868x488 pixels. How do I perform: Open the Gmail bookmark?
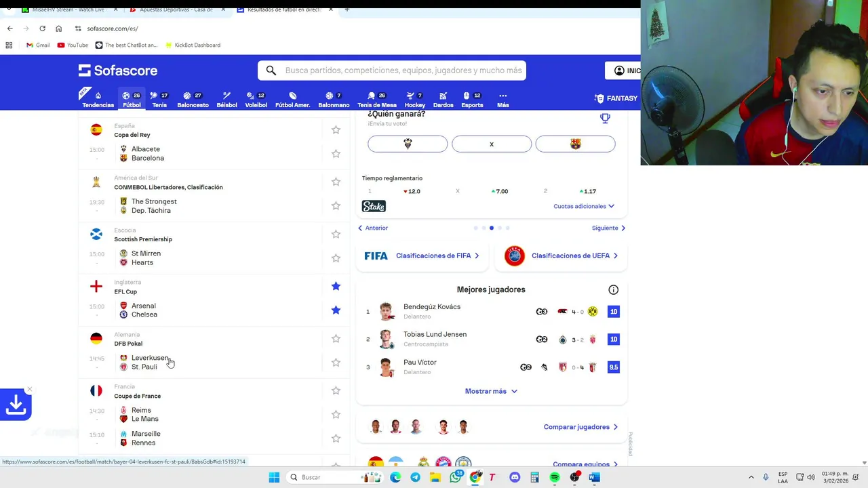(38, 45)
